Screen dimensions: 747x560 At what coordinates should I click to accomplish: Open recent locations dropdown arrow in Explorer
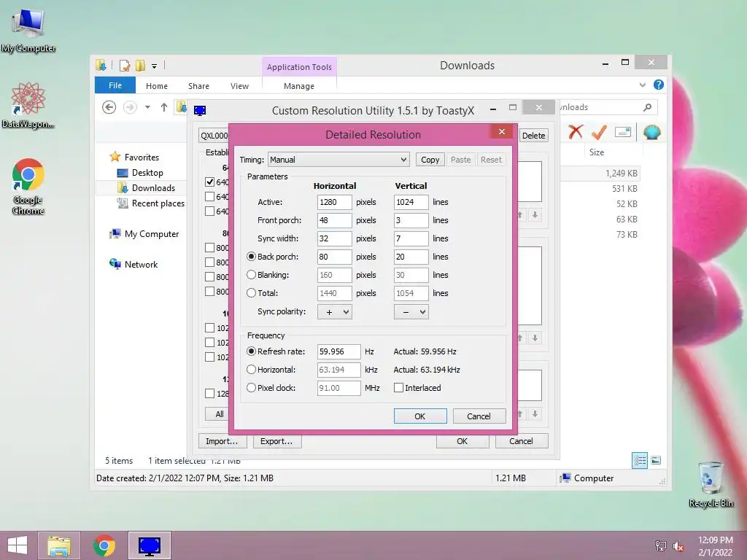147,108
